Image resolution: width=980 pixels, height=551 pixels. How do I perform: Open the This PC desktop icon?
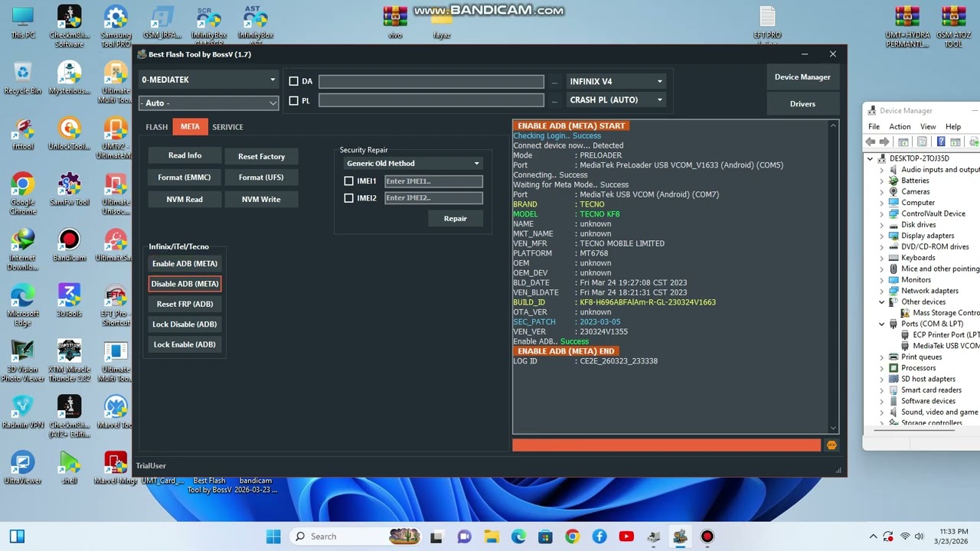pos(23,23)
